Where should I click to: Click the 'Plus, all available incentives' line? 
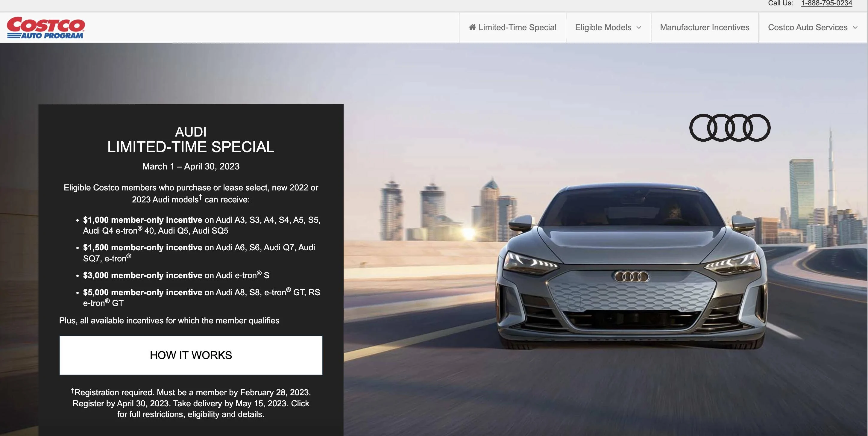click(169, 320)
